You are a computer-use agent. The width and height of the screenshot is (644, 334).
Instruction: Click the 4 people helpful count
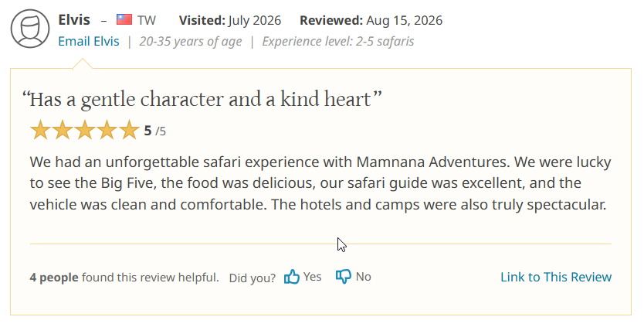tap(54, 278)
